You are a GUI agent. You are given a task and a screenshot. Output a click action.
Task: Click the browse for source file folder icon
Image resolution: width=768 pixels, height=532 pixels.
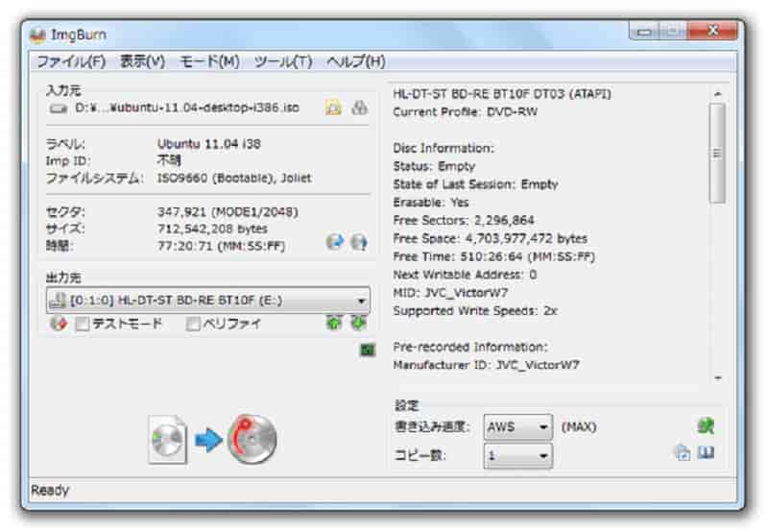333,108
